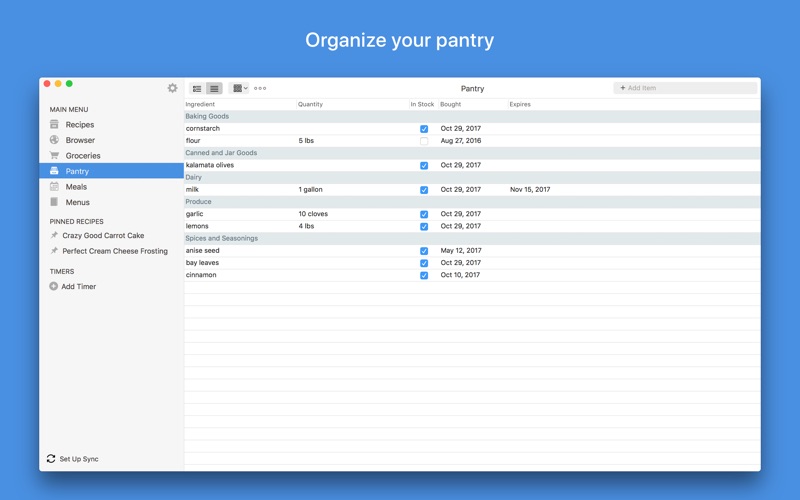The image size is (800, 500).
Task: Open Browser via its globe icon
Action: click(54, 140)
